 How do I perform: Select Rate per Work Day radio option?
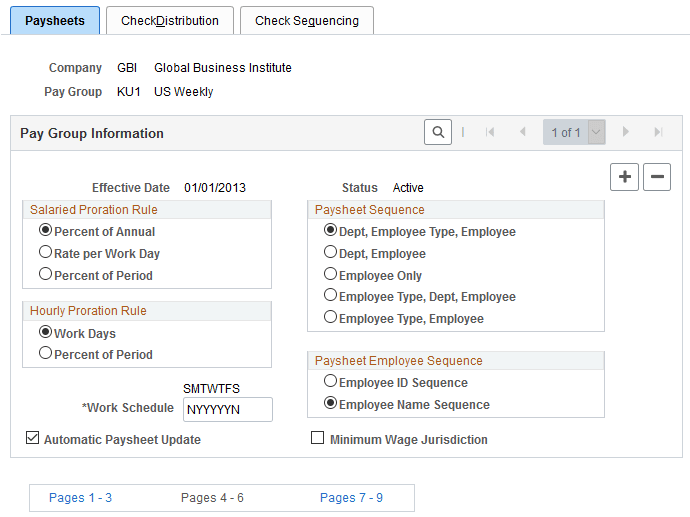[x=45, y=253]
